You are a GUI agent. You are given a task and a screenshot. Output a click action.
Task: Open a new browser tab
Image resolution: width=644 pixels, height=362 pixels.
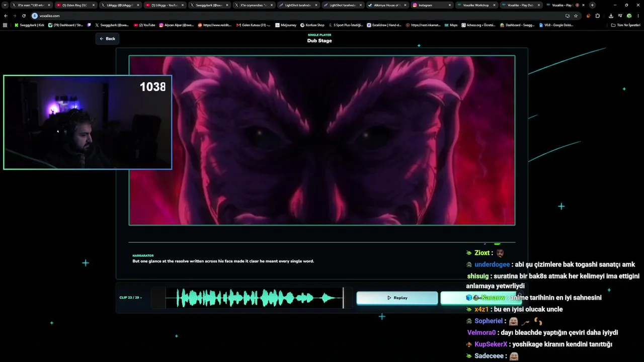coord(592,5)
